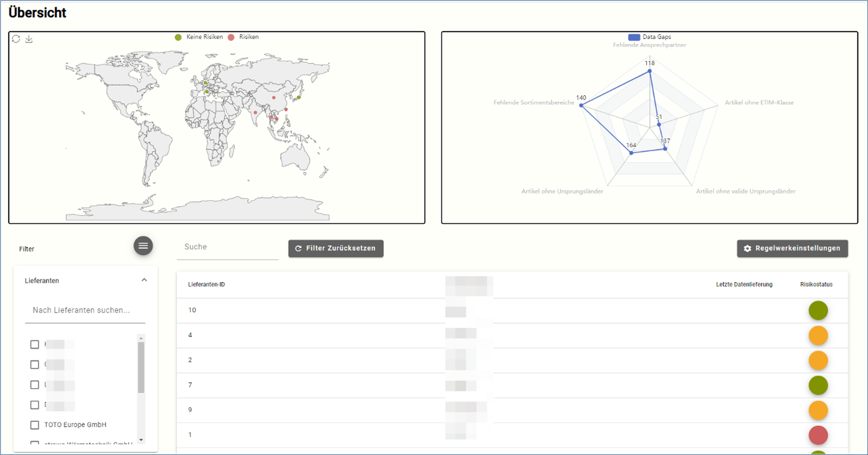Click the 'Artikel ohne Ursprungsländer' axis label
Screen dimensions: 868x455
(562, 191)
